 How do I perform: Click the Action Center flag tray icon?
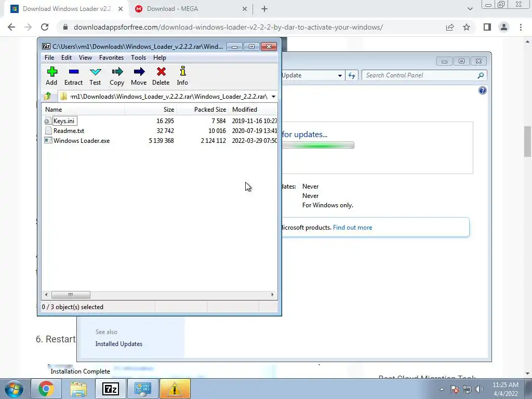click(x=455, y=389)
